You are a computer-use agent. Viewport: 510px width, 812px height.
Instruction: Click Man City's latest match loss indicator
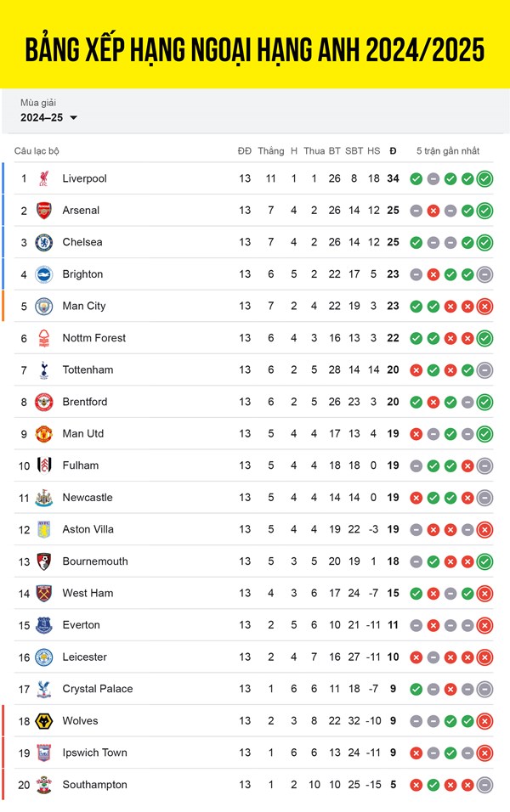pyautogui.click(x=484, y=307)
